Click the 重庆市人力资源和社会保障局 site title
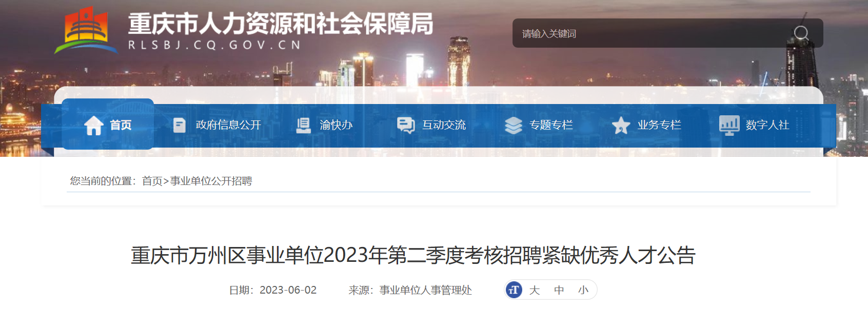Screen dimensions: 868x309 coord(280,24)
